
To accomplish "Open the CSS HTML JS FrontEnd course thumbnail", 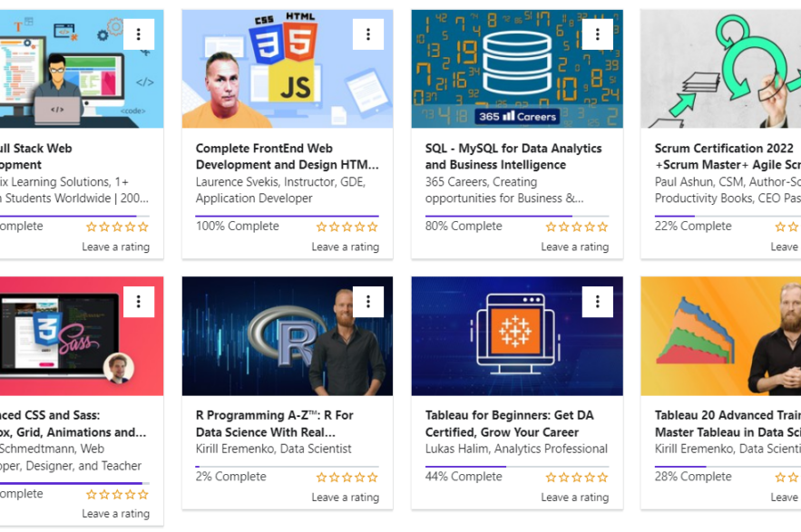I will coord(288,69).
